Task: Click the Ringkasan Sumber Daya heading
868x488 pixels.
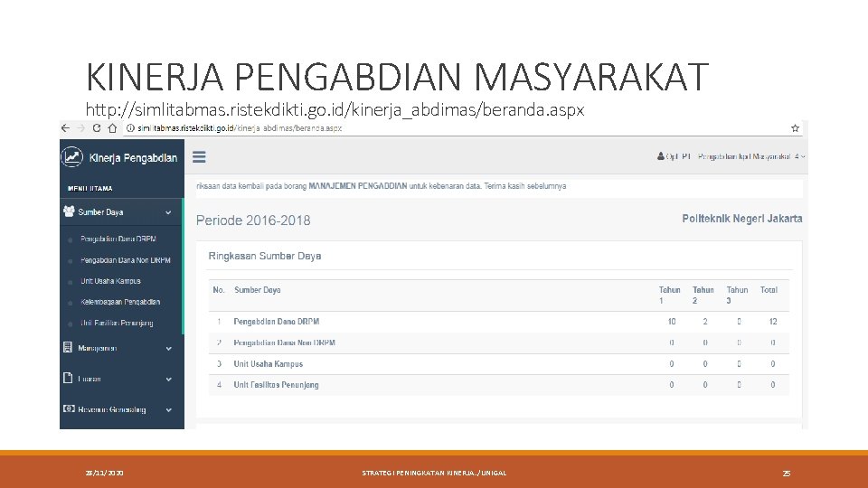Action: pyautogui.click(x=265, y=256)
